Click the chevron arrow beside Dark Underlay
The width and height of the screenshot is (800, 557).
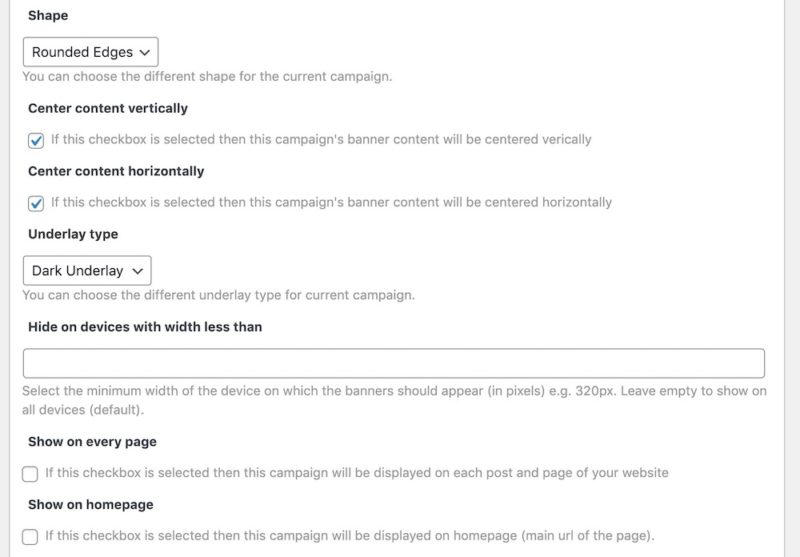pos(137,271)
